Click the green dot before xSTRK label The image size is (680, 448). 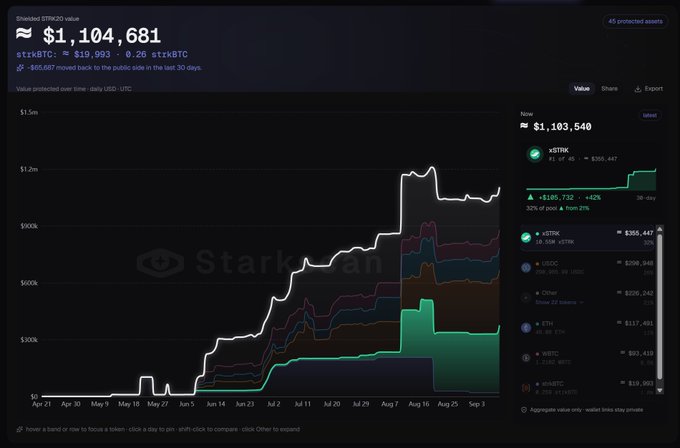(537, 234)
